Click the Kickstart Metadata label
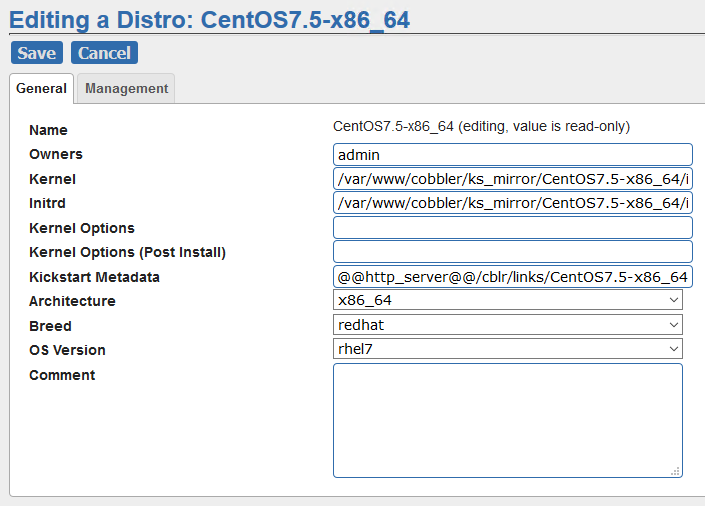 [94, 277]
